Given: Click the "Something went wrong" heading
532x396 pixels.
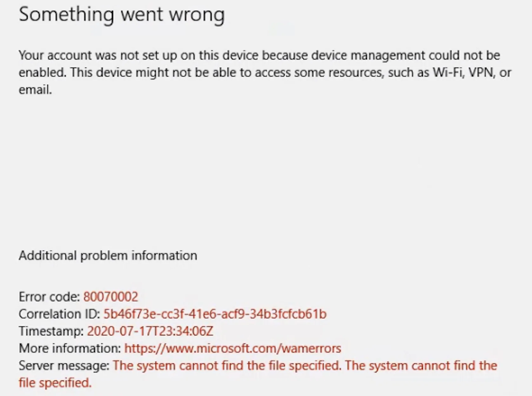Looking at the screenshot, I should coord(122,15).
